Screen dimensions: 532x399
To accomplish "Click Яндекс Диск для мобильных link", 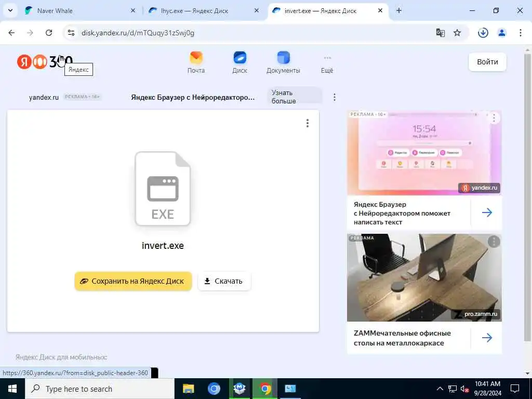I will [61, 357].
